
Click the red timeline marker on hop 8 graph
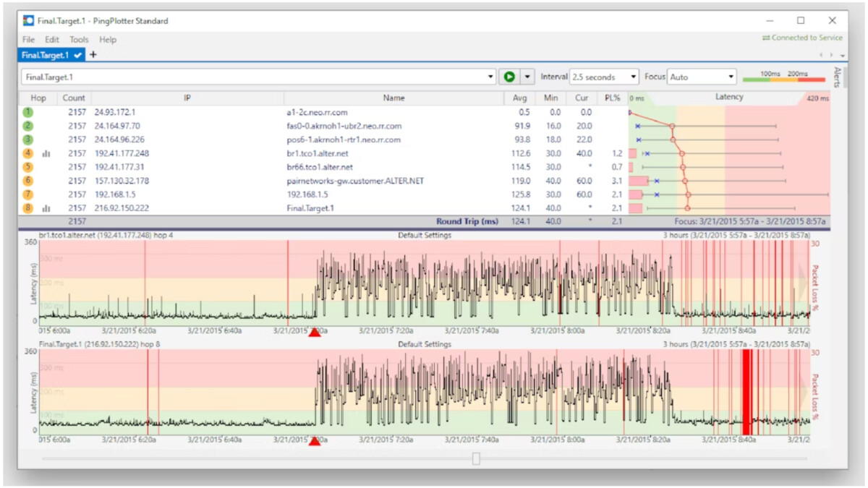pyautogui.click(x=315, y=441)
